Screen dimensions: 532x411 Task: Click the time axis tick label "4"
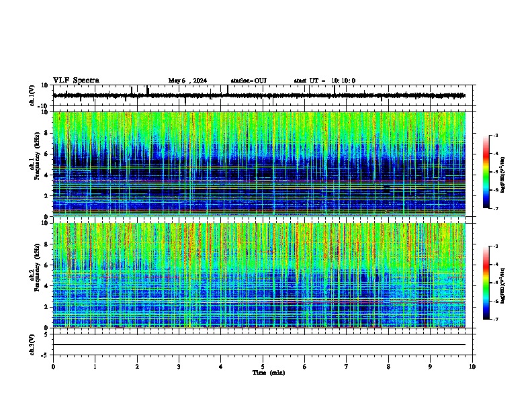(220, 367)
